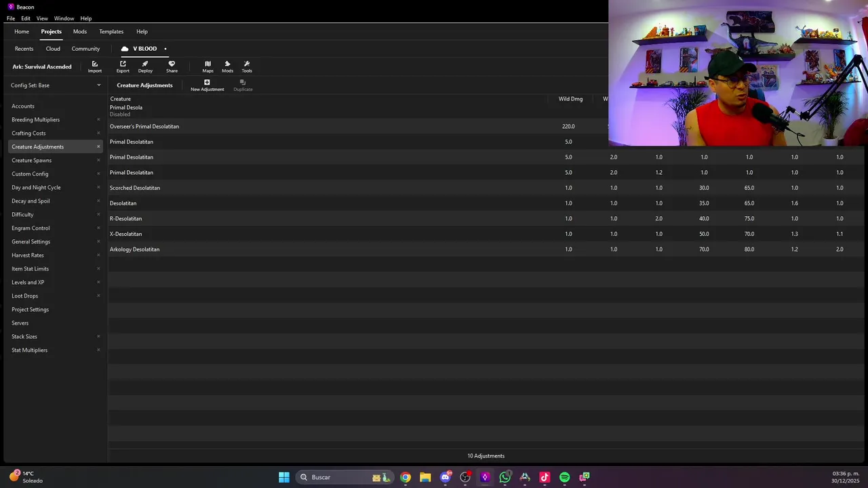
Task: Select the R-Desolatitan row
Action: [487, 218]
